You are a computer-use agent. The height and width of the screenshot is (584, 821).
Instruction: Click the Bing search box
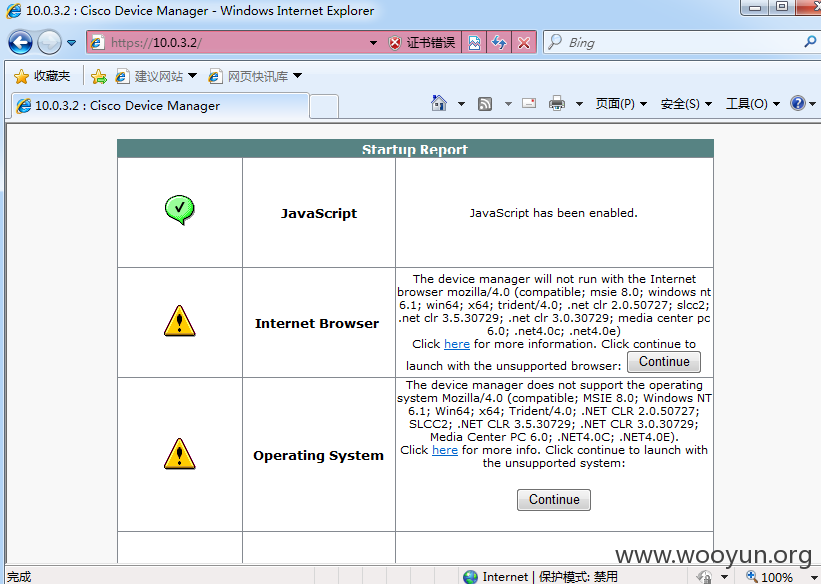point(675,42)
